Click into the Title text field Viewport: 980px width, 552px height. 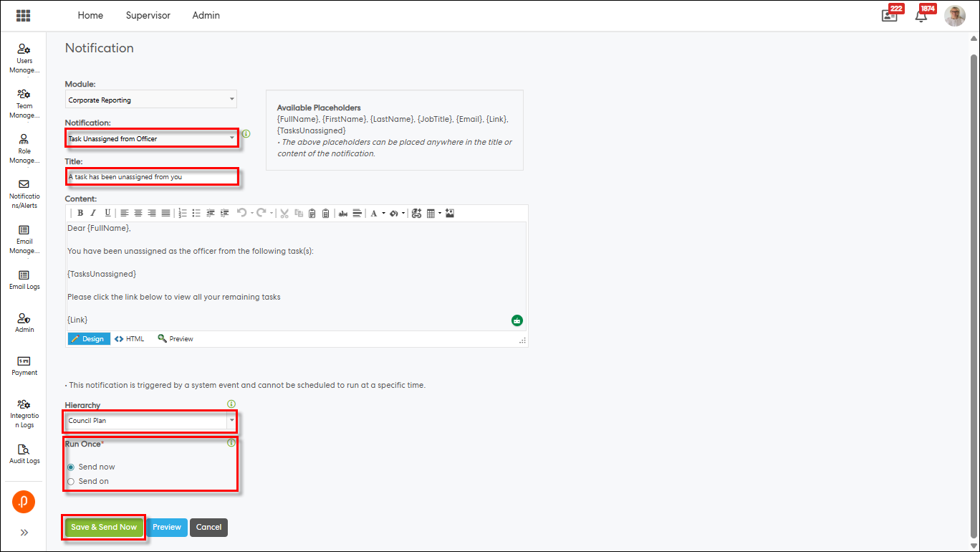point(152,176)
